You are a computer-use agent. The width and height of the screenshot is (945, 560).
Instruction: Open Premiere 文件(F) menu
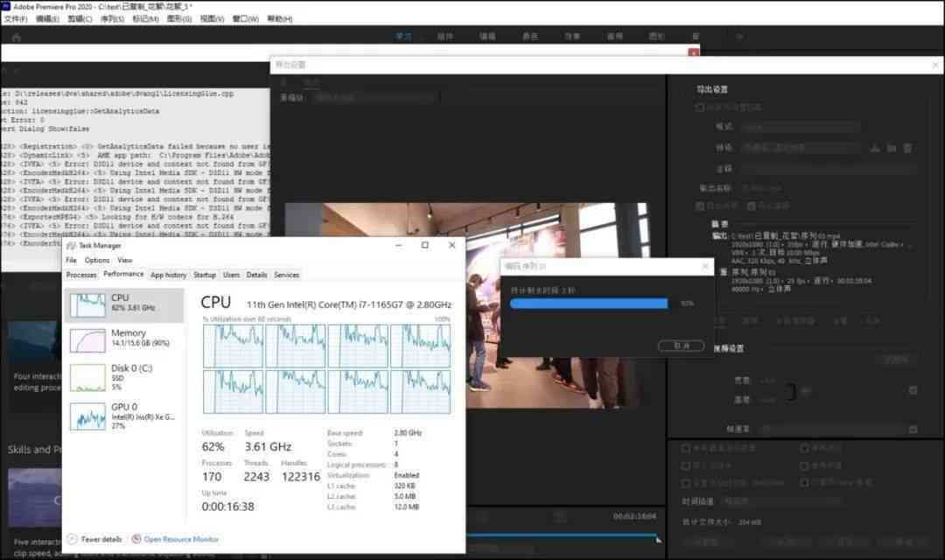pyautogui.click(x=16, y=19)
